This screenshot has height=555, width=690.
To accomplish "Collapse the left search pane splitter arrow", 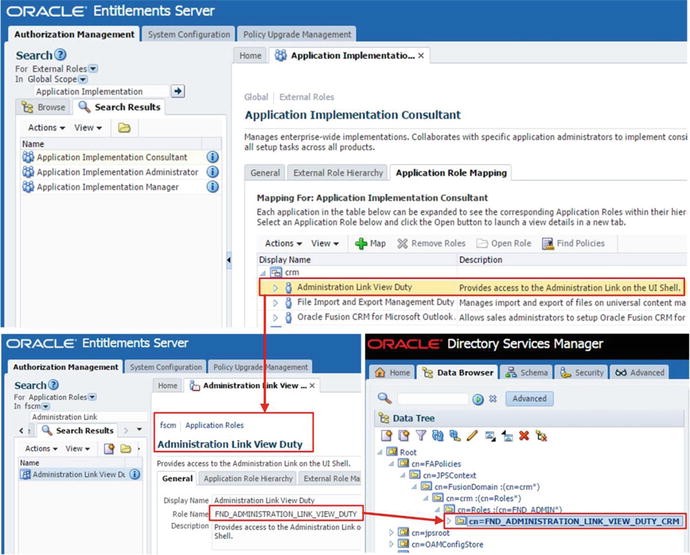I will (x=229, y=260).
